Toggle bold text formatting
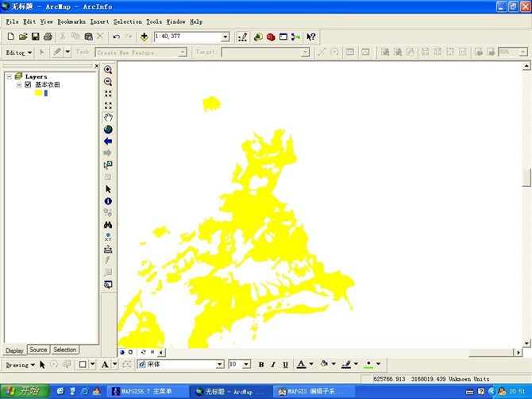The width and height of the screenshot is (532, 399). (261, 364)
